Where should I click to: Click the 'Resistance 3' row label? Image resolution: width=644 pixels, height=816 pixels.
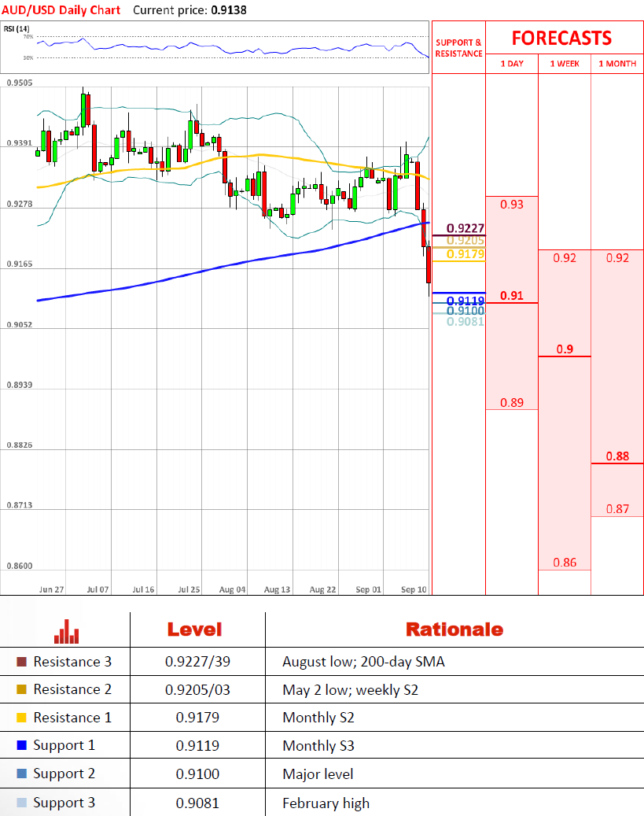(x=72, y=662)
